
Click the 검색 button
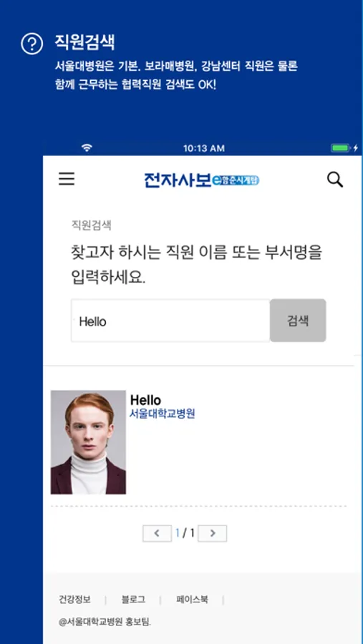click(x=298, y=321)
